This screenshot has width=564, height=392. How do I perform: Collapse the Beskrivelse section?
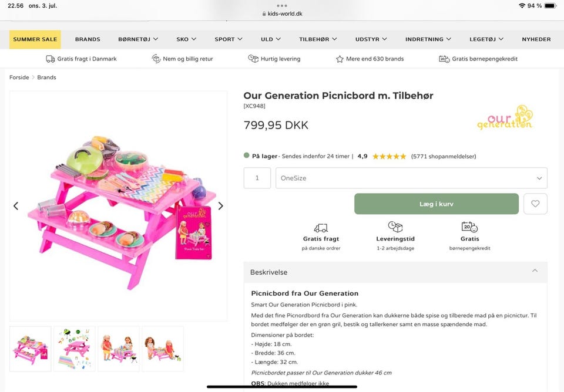[x=535, y=271]
